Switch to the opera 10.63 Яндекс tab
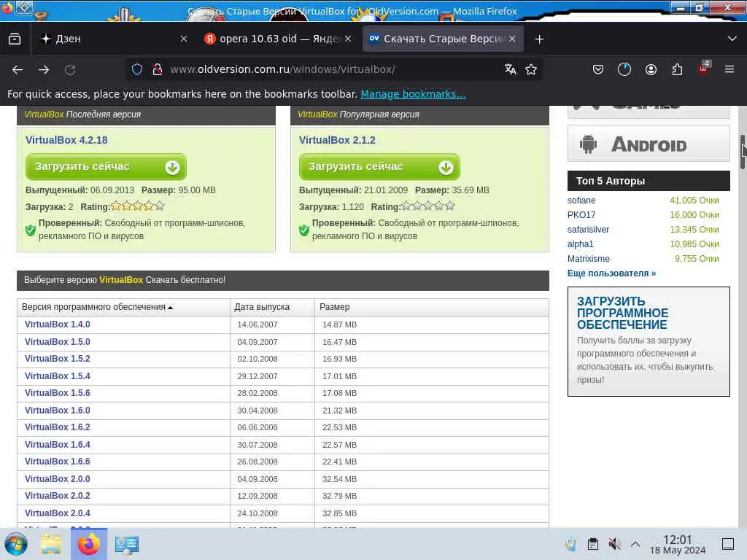The width and height of the screenshot is (747, 560). click(278, 39)
